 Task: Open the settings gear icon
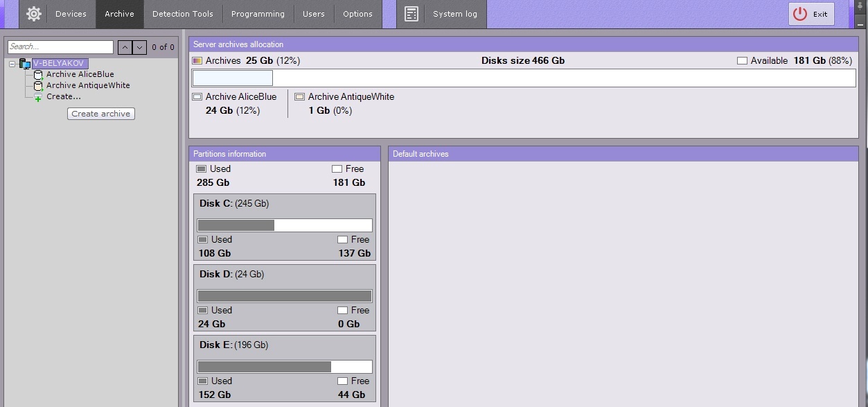(33, 14)
